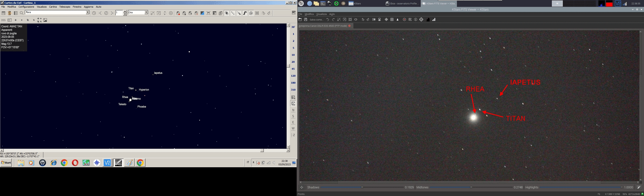Open the 'Ora' time unit dropdown
The image size is (644, 196).
pos(146,13)
